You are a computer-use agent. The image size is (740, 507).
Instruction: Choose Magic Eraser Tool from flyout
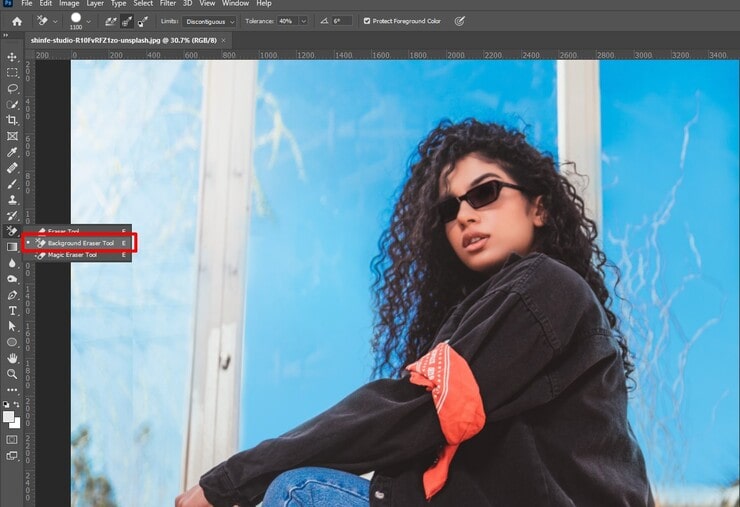point(78,255)
